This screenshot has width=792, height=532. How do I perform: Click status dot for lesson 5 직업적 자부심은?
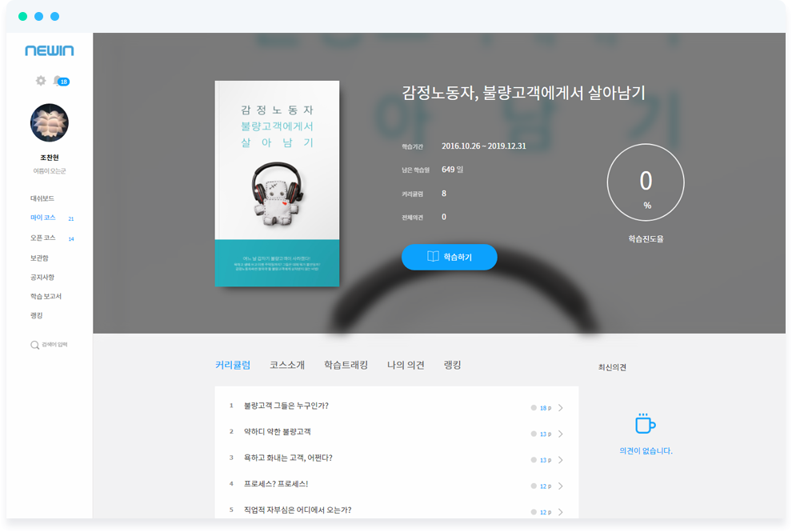534,512
